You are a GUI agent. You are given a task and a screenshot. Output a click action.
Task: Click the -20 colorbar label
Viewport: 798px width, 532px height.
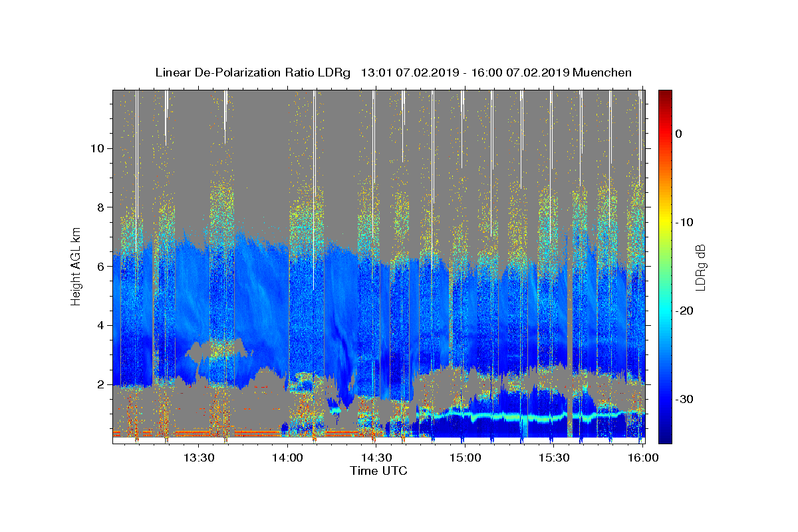[x=684, y=311]
